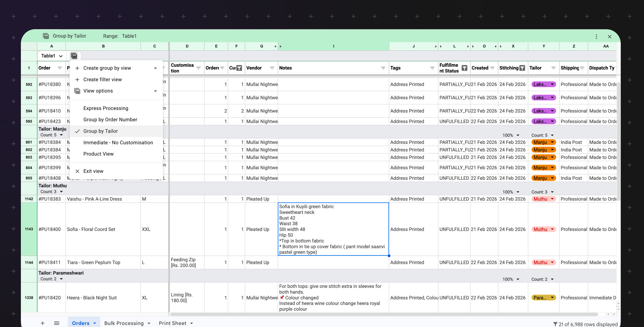The image size is (644, 327).
Task: Open the filter menu on the Tags column
Action: click(432, 68)
